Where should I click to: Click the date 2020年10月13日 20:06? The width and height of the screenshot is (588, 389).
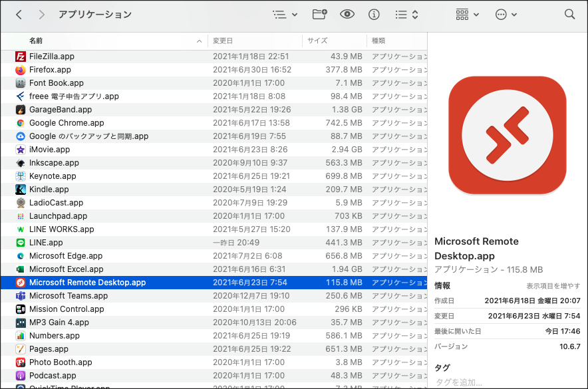point(255,323)
